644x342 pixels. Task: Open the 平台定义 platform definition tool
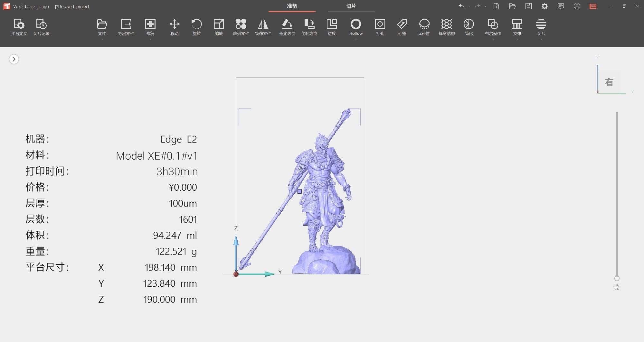pyautogui.click(x=19, y=27)
